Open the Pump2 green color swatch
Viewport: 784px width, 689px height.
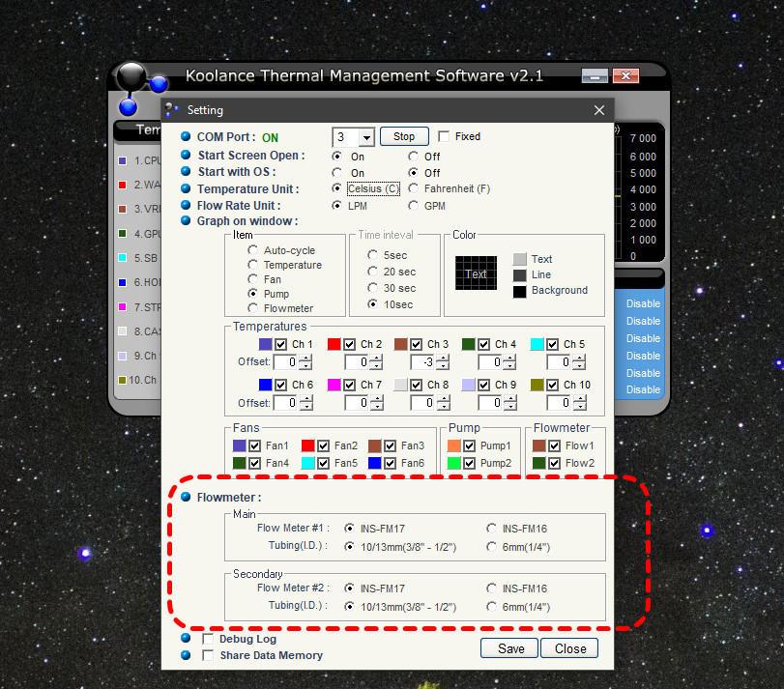tap(454, 463)
